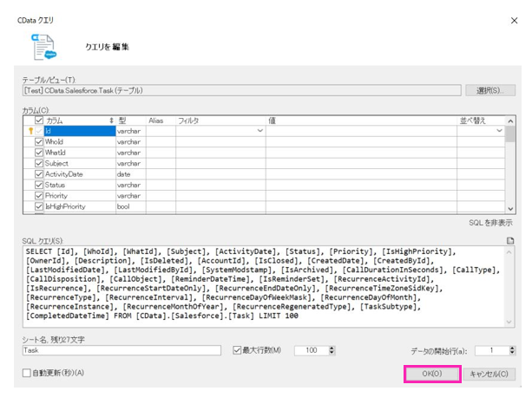Click the 最大行数 number field showing 100
Screen dimensions: 532x404
tap(312, 350)
